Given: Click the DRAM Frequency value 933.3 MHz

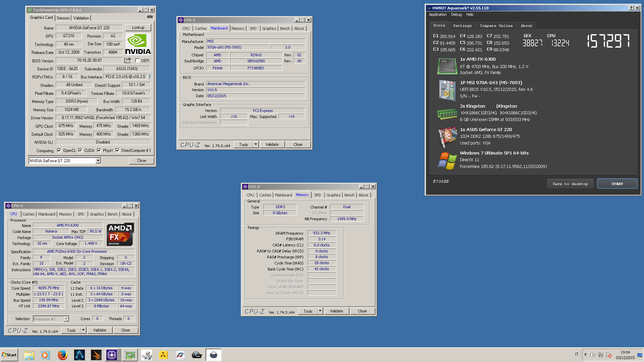Looking at the screenshot, I should point(322,233).
